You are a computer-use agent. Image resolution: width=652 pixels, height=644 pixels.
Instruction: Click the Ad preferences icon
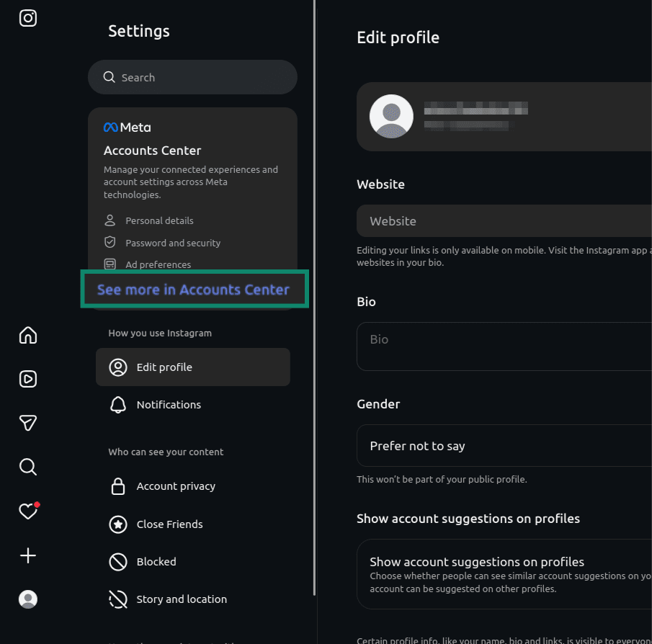click(110, 264)
